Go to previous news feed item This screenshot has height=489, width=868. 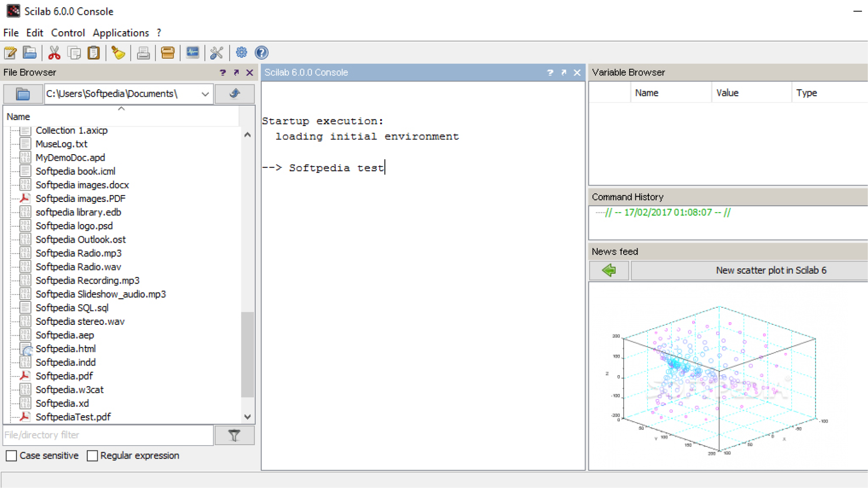(609, 271)
